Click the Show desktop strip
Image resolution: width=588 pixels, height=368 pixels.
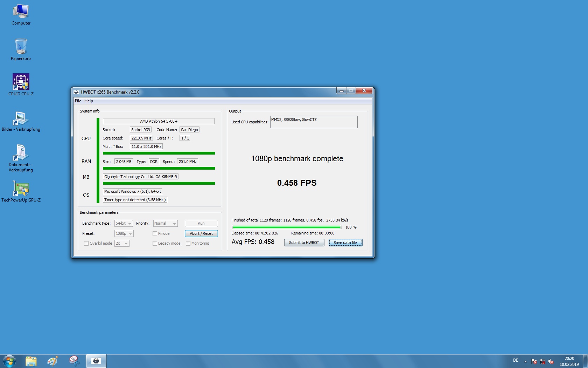585,361
